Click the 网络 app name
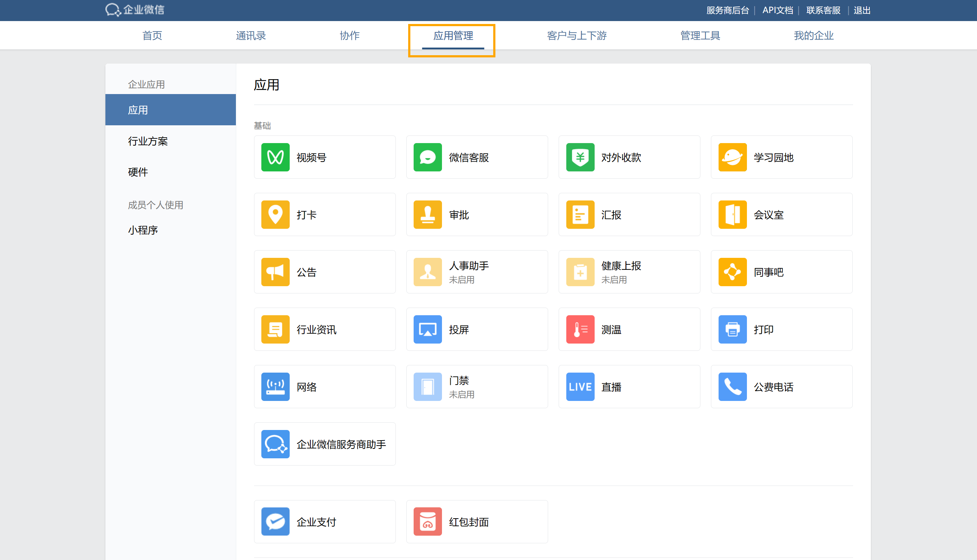This screenshot has width=977, height=560. tap(306, 386)
